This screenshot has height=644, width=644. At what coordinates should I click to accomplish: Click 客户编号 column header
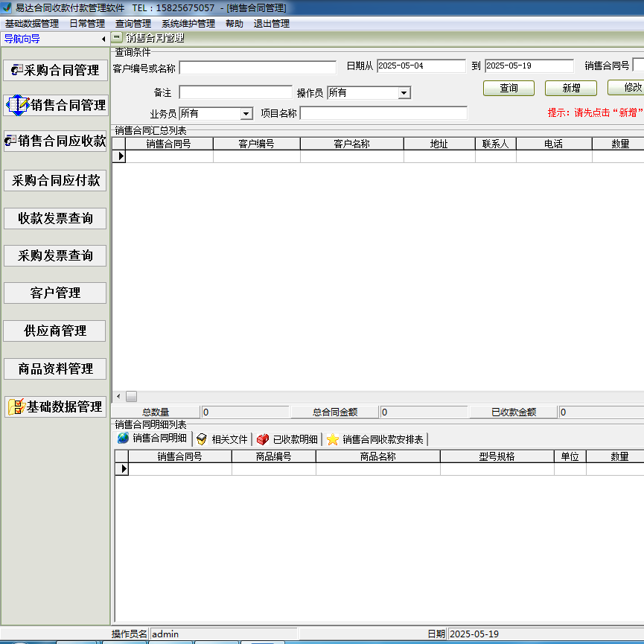257,144
